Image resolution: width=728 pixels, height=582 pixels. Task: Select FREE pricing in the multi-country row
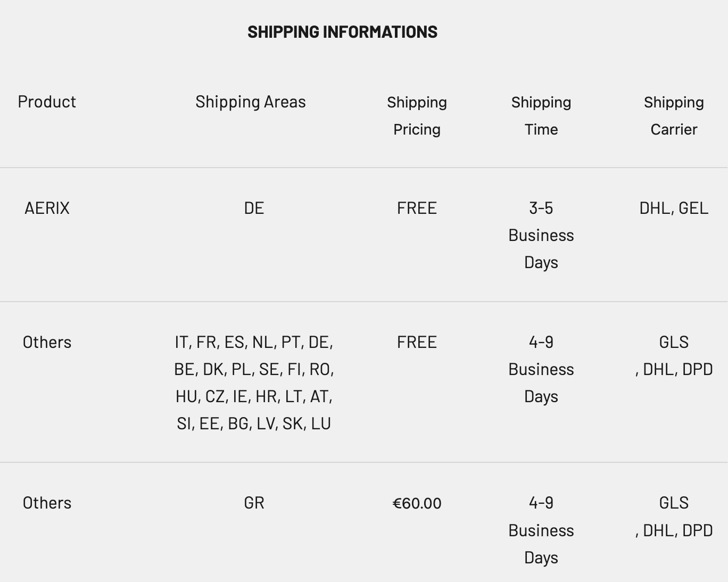tap(417, 342)
